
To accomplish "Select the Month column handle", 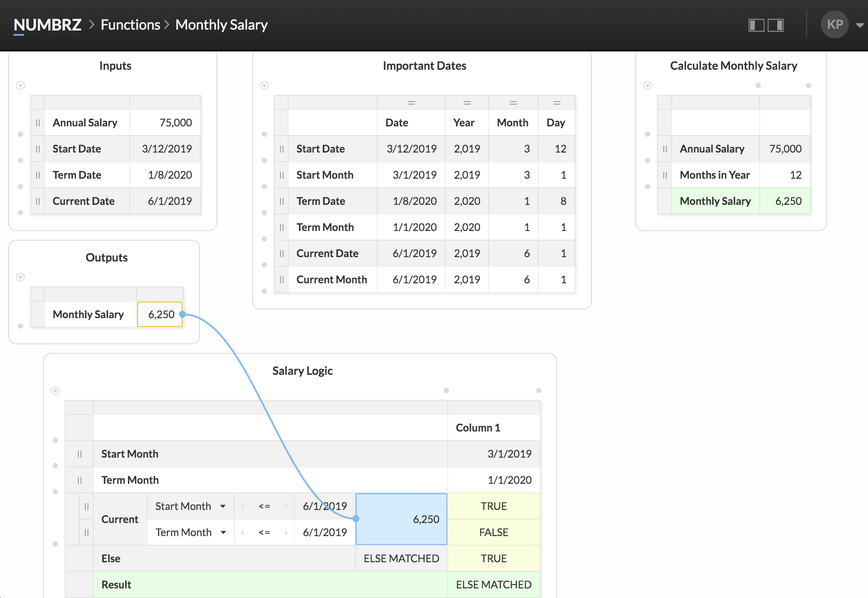I will tap(513, 103).
